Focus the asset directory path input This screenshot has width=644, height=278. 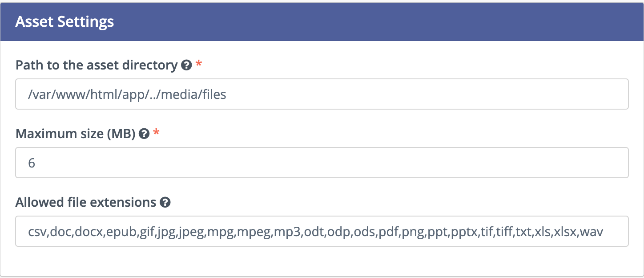(322, 94)
